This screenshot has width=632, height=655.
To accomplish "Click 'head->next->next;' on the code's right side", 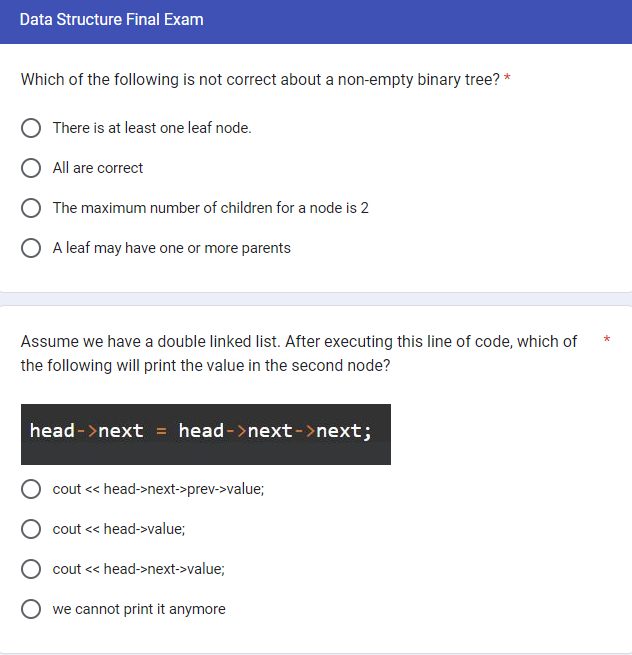I will click(x=275, y=431).
